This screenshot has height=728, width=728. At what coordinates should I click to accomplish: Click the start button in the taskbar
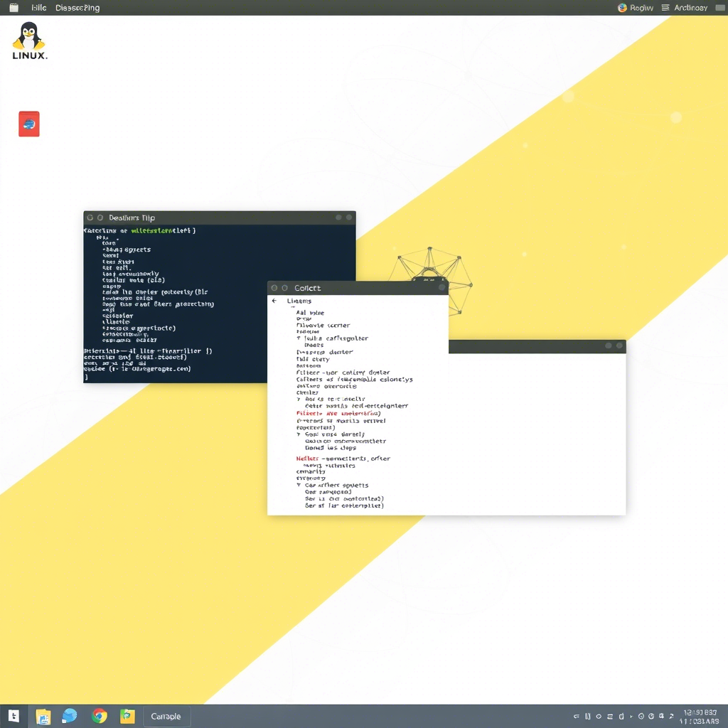tap(14, 717)
